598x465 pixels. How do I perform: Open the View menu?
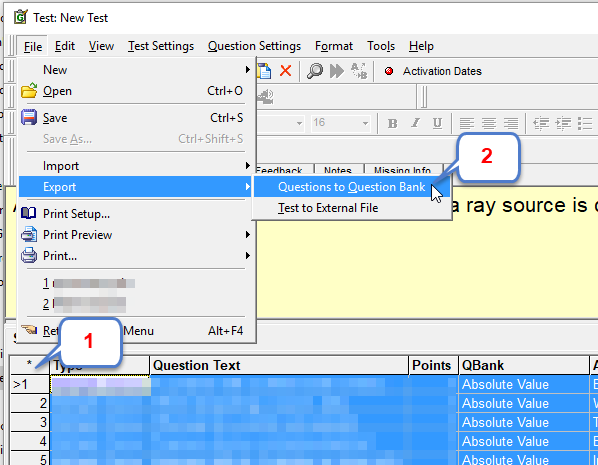click(101, 47)
